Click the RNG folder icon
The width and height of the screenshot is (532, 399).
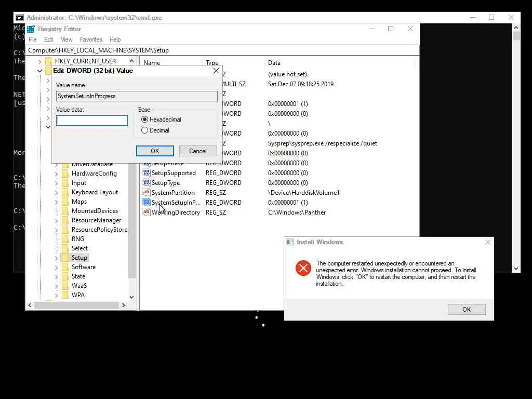[x=65, y=239]
